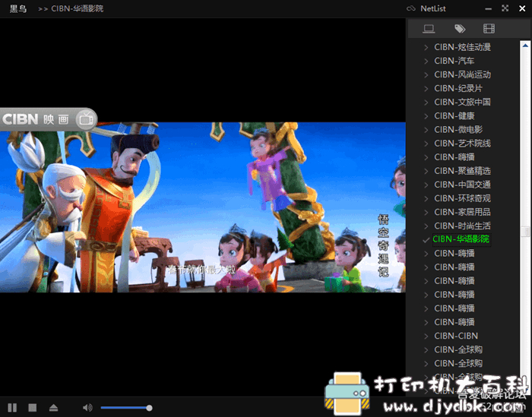Adjust the volume slider

click(127, 408)
